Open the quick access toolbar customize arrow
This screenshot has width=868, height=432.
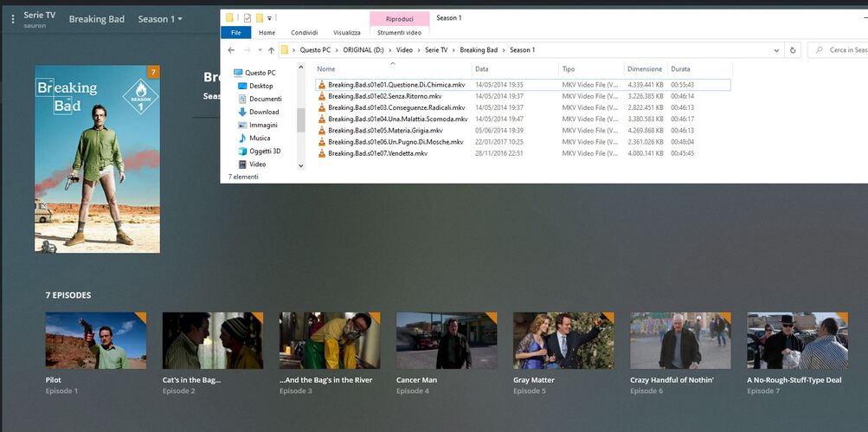pos(269,17)
